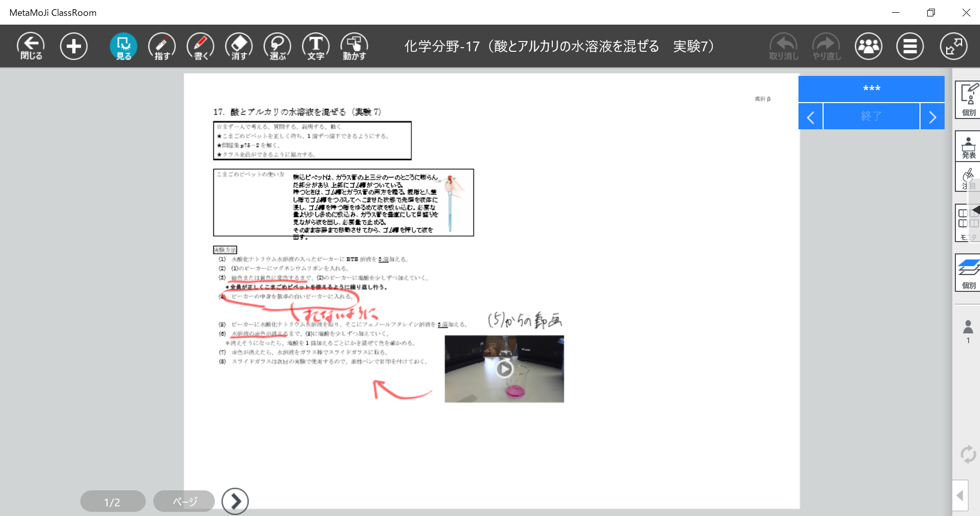Select the 書く pen tool
Screen dimensions: 980x516
pyautogui.click(x=201, y=46)
